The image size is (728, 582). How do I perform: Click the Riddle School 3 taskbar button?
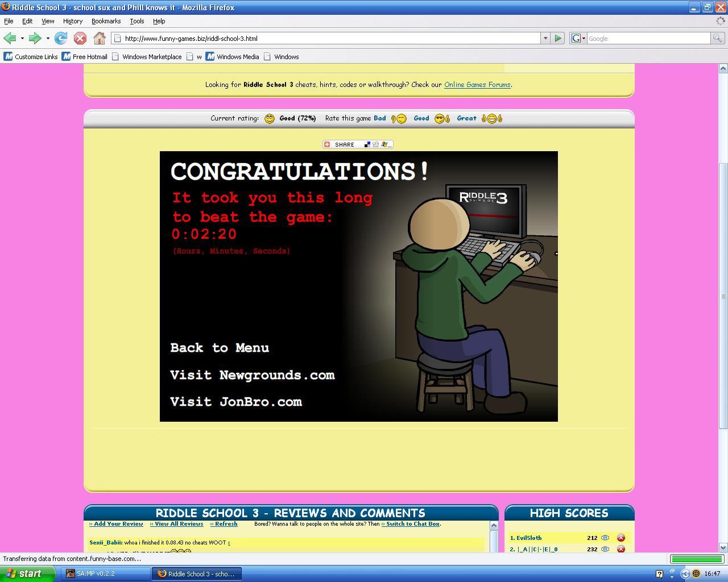pos(196,573)
